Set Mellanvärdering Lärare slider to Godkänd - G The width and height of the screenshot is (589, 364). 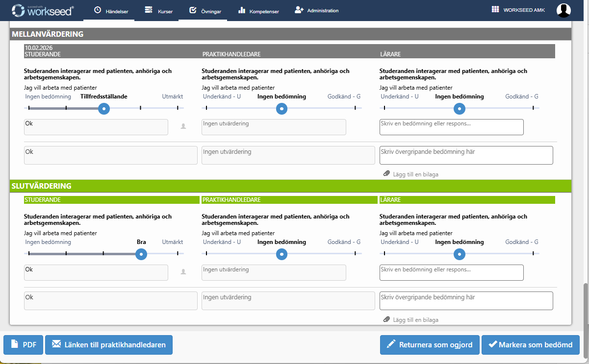click(533, 108)
